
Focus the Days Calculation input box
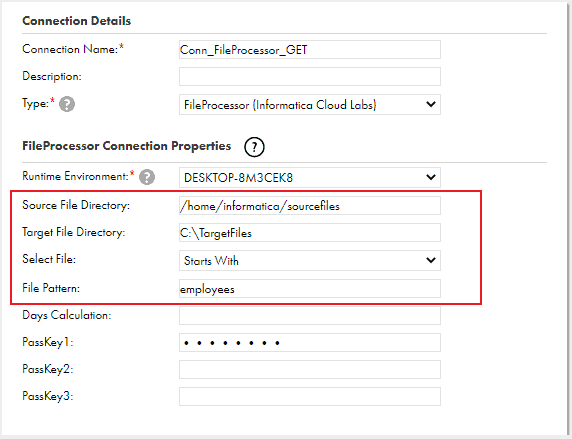coord(310,316)
